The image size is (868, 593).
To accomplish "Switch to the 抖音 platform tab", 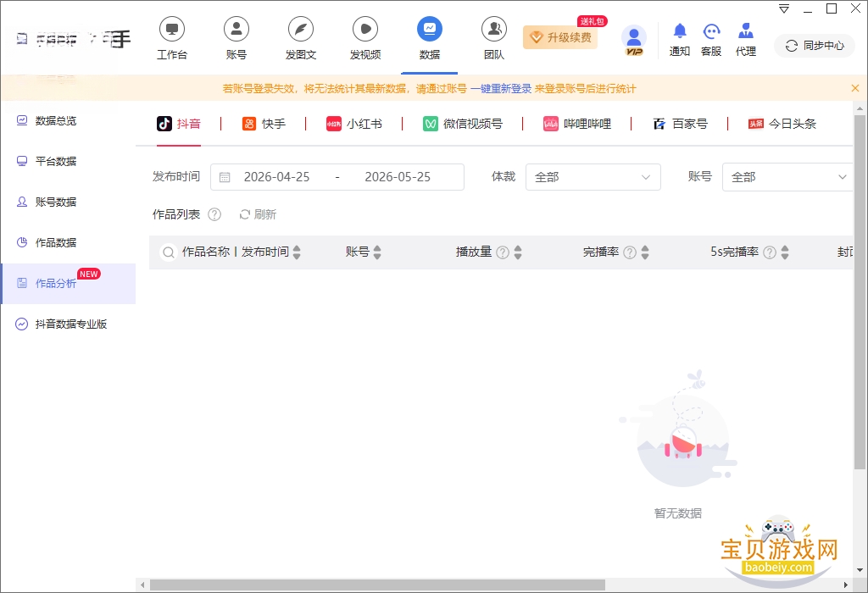I will 179,124.
